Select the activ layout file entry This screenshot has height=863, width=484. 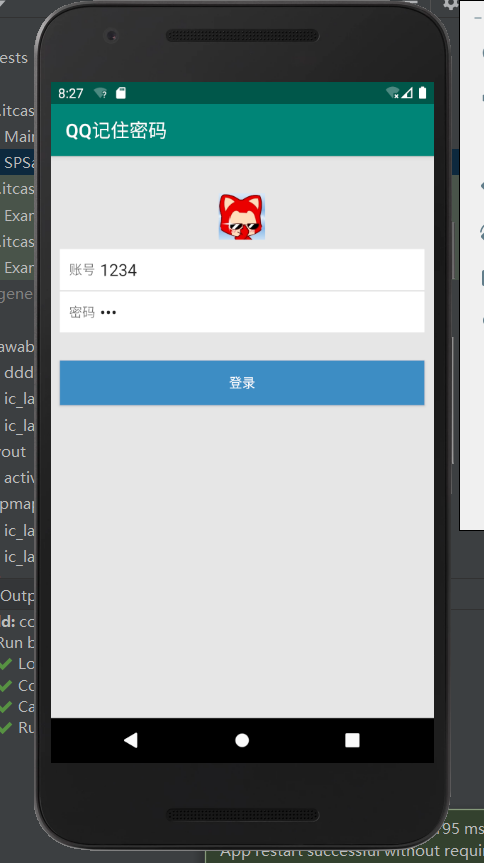19,478
